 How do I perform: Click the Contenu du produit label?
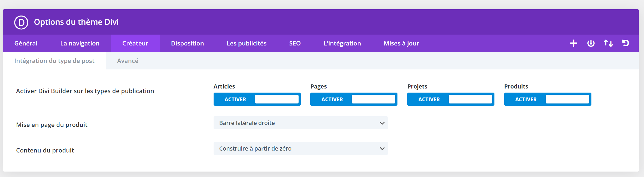pos(45,150)
